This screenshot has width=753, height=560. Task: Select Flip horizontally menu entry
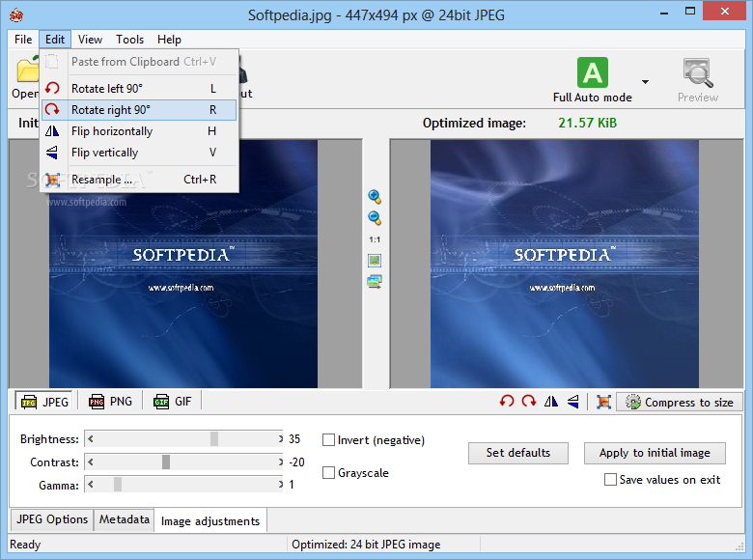point(139,131)
